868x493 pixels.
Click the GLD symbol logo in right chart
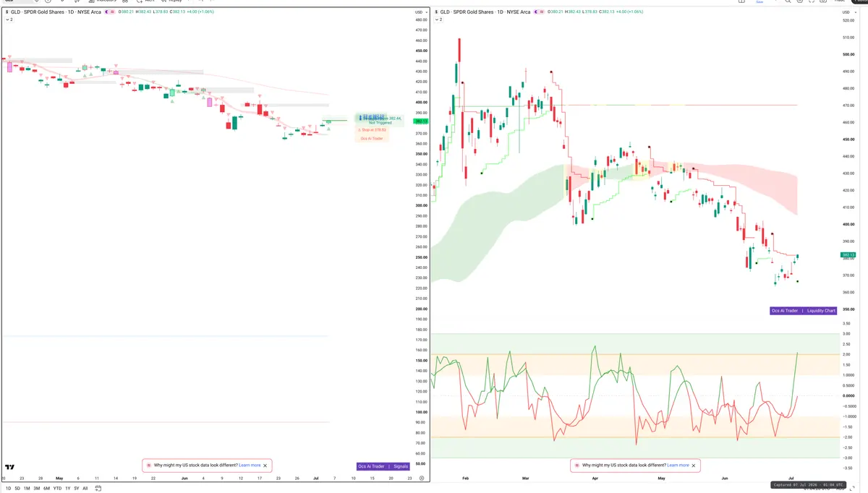click(436, 12)
